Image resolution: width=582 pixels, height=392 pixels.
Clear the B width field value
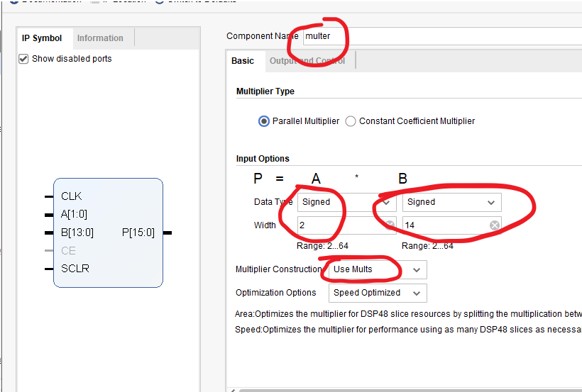tap(495, 225)
